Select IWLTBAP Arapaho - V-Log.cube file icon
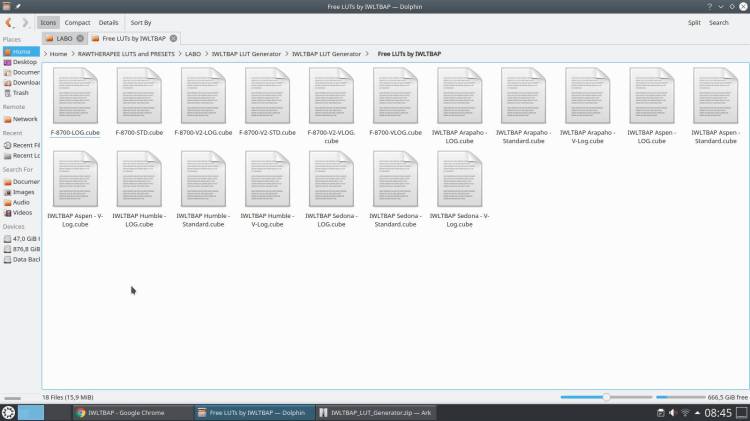 coord(587,95)
